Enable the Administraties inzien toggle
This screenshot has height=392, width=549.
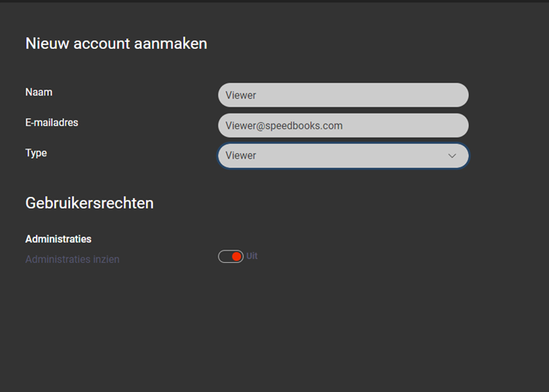231,257
